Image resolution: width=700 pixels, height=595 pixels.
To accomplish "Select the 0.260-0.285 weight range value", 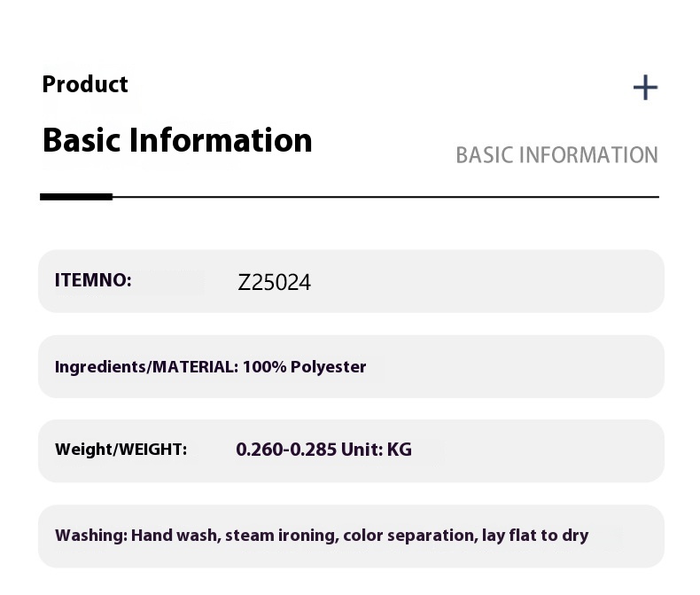I will coord(286,450).
